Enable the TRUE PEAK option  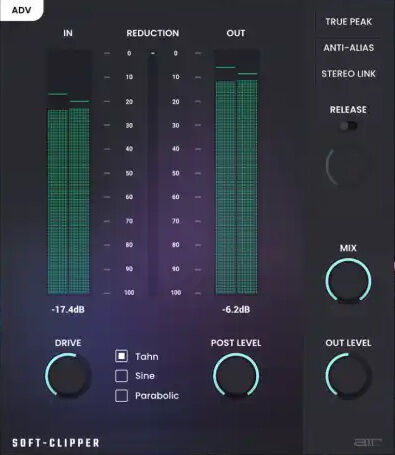(348, 22)
